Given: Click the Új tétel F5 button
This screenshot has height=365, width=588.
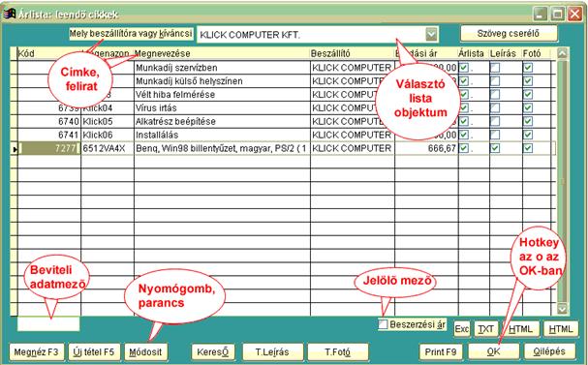Looking at the screenshot, I should point(94,351).
